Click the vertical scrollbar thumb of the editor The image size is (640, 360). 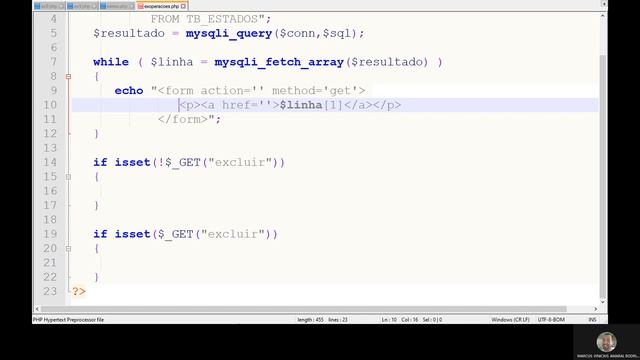pos(602,176)
